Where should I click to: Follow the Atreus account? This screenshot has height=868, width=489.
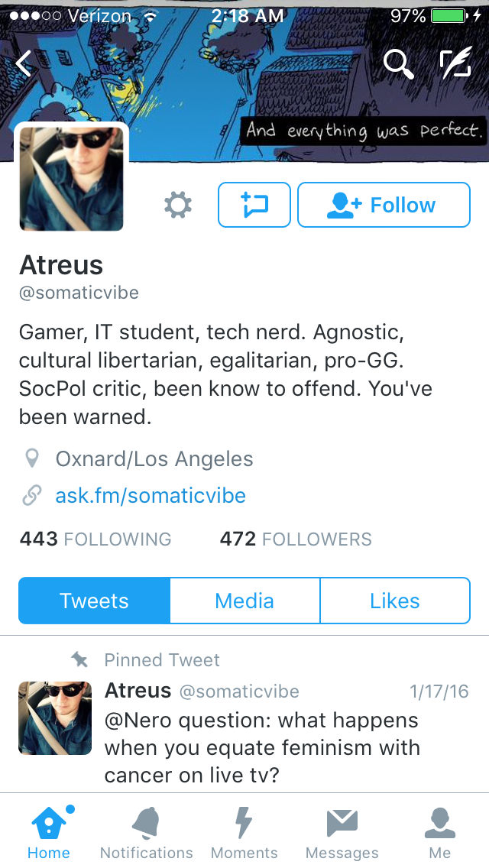click(384, 205)
